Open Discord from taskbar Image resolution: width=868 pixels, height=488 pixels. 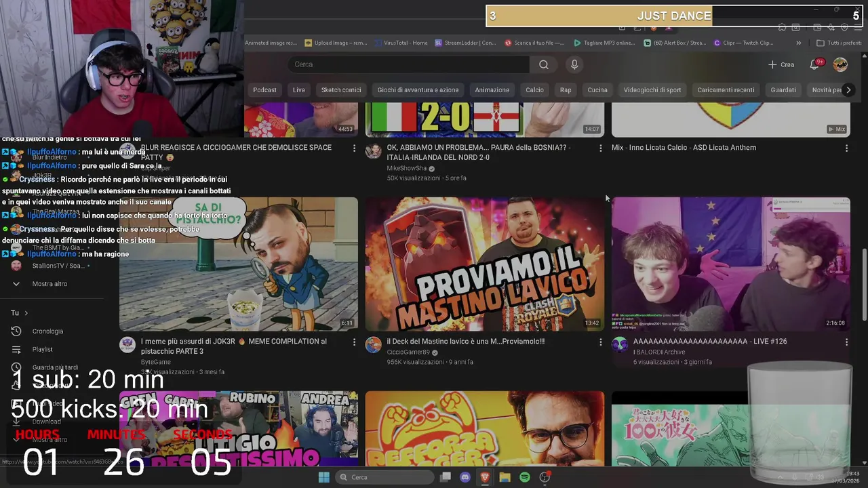[465, 477]
